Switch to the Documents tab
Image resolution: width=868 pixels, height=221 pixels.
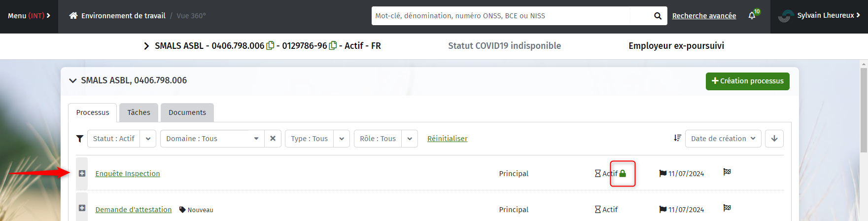(x=187, y=112)
